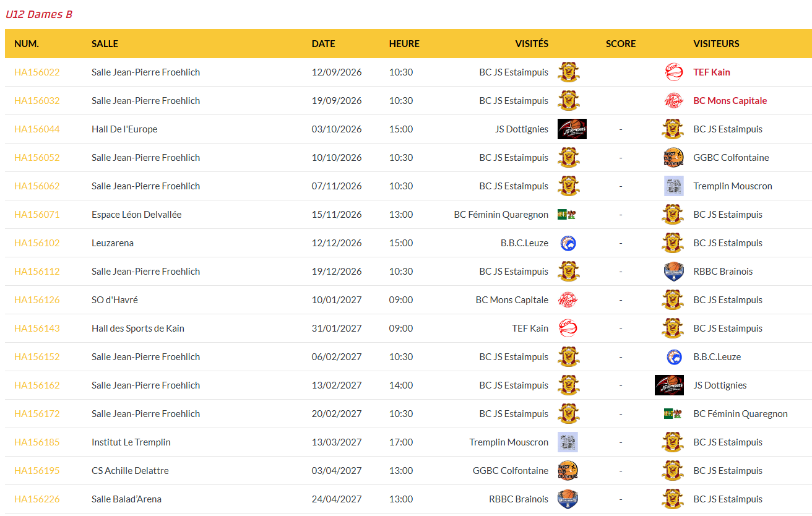812x516 pixels.
Task: Click B.B.C.Leuze logo in row HA156152
Action: click(x=673, y=357)
